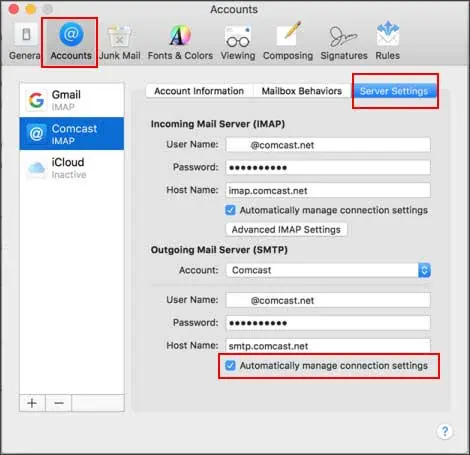Open the outgoing Account dropdown
470x455 pixels.
pyautogui.click(x=328, y=270)
